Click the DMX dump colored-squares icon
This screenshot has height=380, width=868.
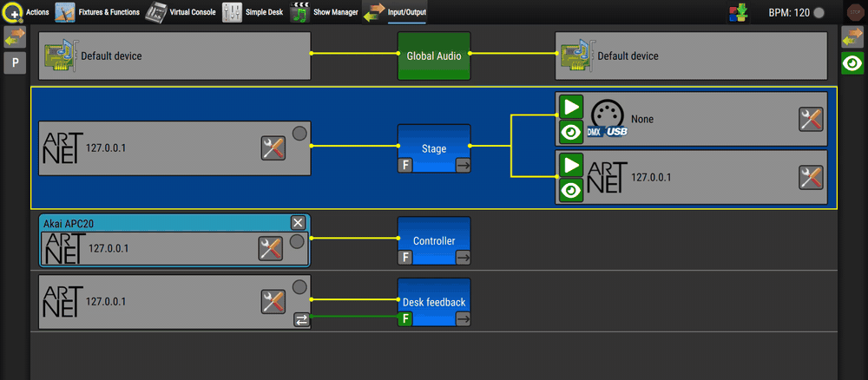[737, 12]
